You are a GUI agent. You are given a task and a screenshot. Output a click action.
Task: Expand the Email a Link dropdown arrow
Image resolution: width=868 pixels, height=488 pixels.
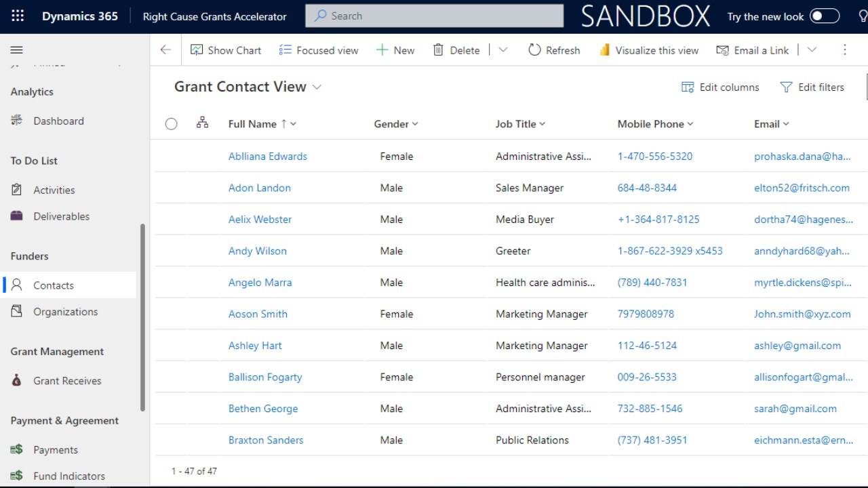tap(812, 49)
